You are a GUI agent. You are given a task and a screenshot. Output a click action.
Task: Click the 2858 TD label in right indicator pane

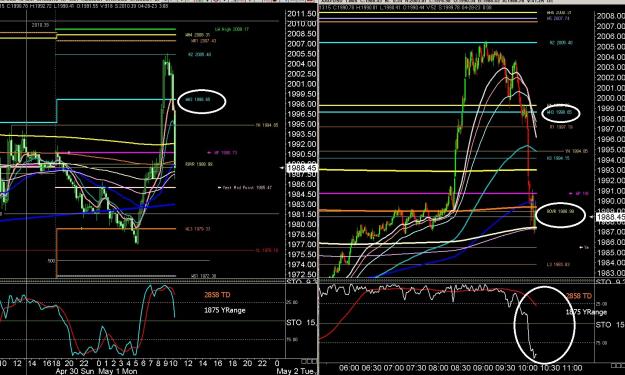click(x=579, y=296)
